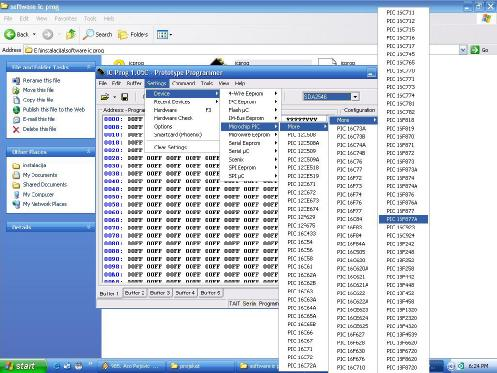Select PIC 16C72A in the device list
The image size is (497, 373).
click(304, 365)
